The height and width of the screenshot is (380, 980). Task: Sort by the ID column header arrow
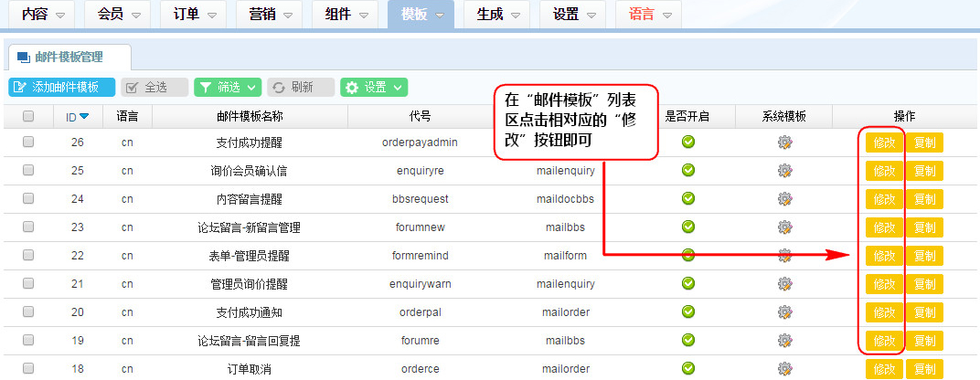pyautogui.click(x=84, y=116)
